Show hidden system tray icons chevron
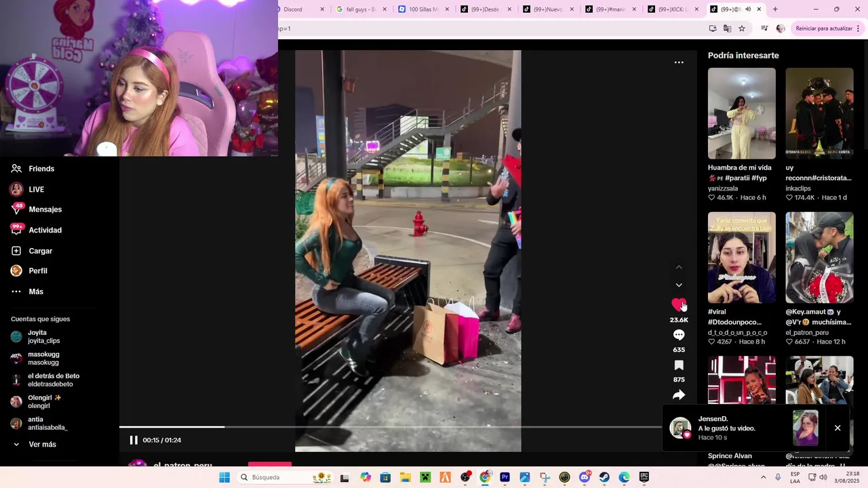This screenshot has width=868, height=488. click(763, 477)
